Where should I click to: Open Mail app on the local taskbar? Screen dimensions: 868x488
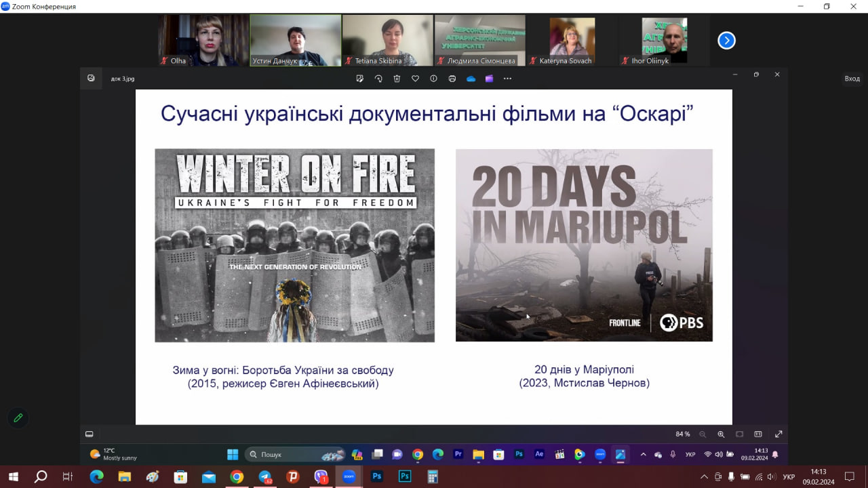[x=209, y=476]
